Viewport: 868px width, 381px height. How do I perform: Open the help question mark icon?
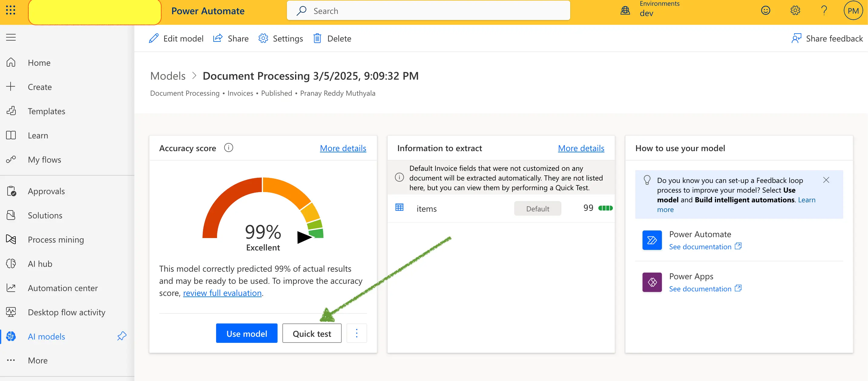824,11
